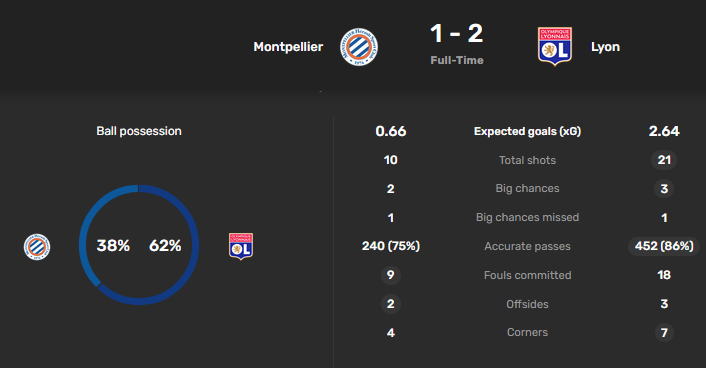Open the Montpellier team name link
Screen dimensions: 706x368
288,47
